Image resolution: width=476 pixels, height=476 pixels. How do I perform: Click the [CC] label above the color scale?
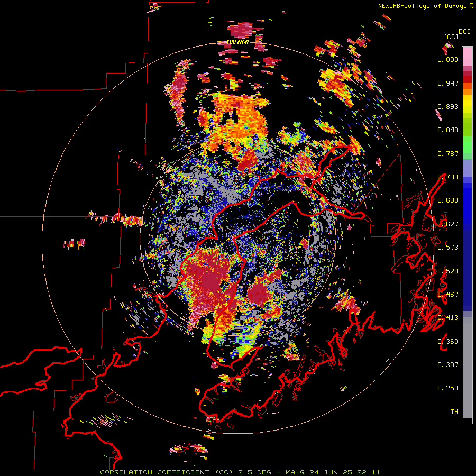click(x=451, y=36)
